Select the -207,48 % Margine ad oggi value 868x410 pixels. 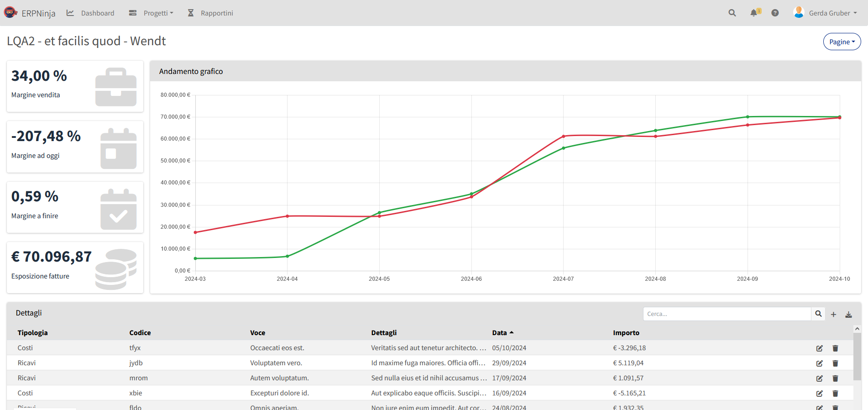46,136
